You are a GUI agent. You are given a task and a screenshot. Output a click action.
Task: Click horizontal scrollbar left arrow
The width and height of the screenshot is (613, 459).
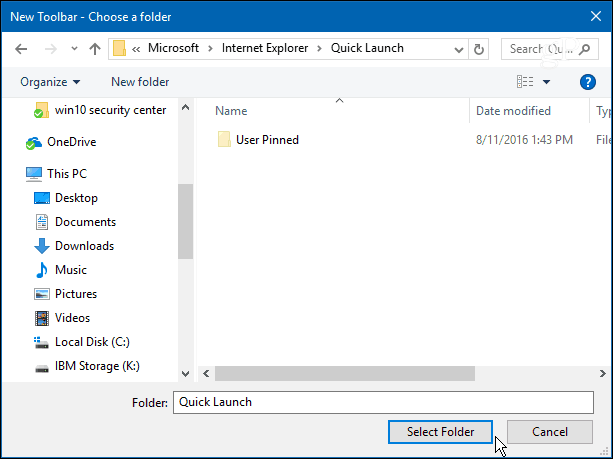point(206,373)
